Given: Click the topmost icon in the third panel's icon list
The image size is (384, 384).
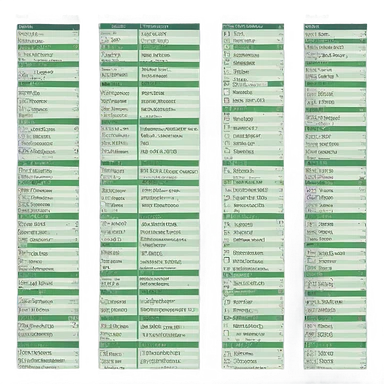Looking at the screenshot, I should [227, 34].
